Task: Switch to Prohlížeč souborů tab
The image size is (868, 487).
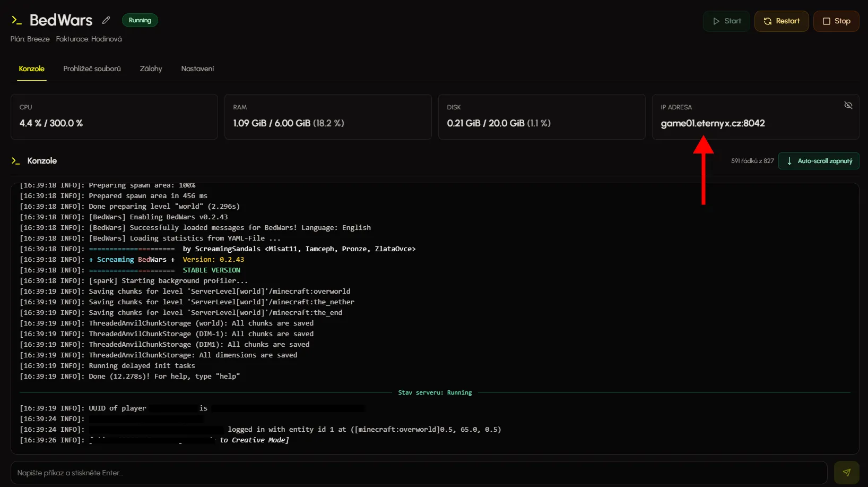Action: pos(92,69)
